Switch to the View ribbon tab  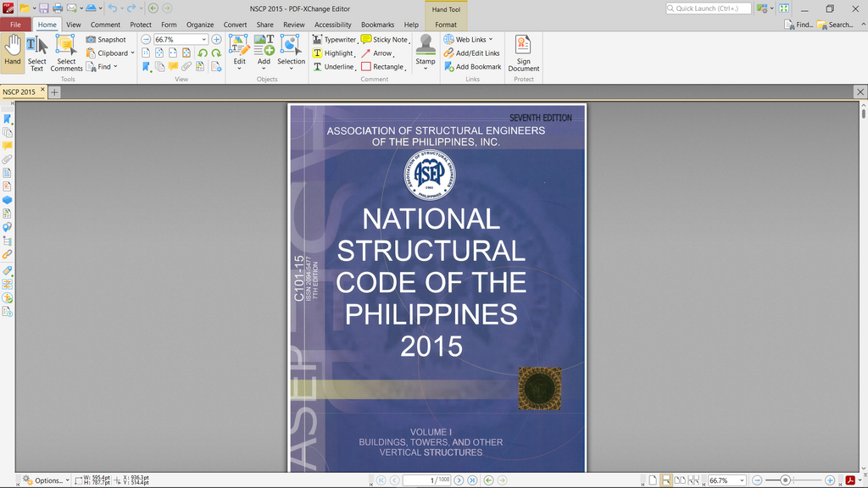(74, 25)
